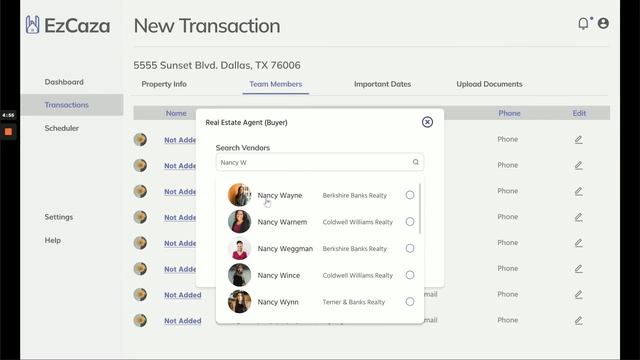This screenshot has height=360, width=640.
Task: Click the name Nancy Wayne
Action: pyautogui.click(x=280, y=195)
